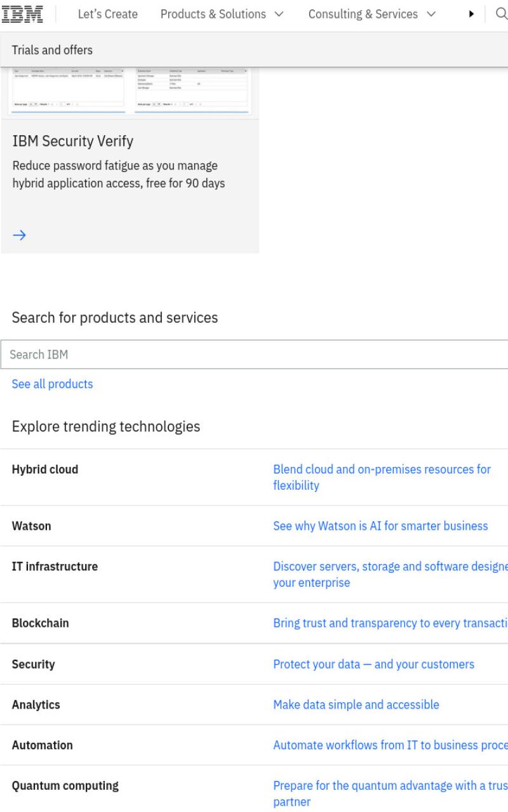Open the Let's Create menu item

click(108, 14)
